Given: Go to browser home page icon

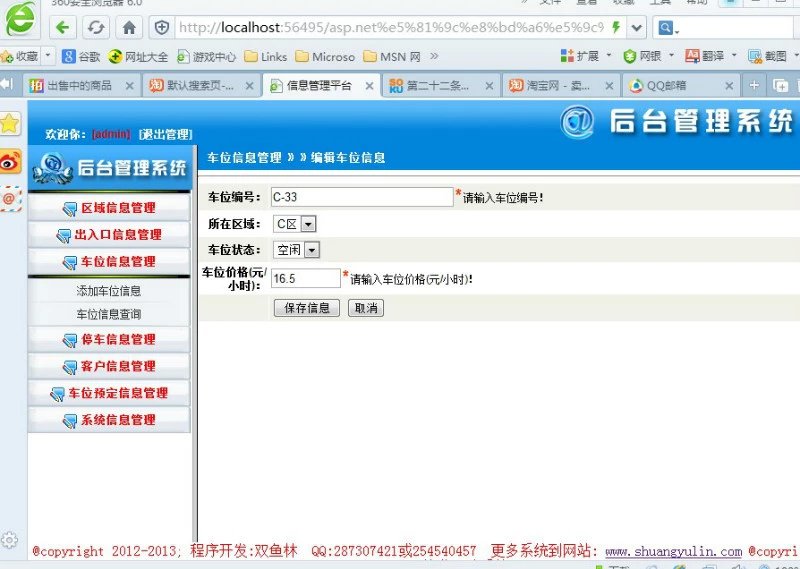Looking at the screenshot, I should (129, 27).
